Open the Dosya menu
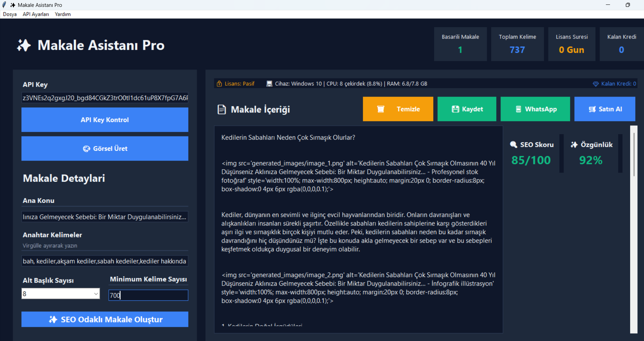644x341 pixels. click(x=10, y=14)
